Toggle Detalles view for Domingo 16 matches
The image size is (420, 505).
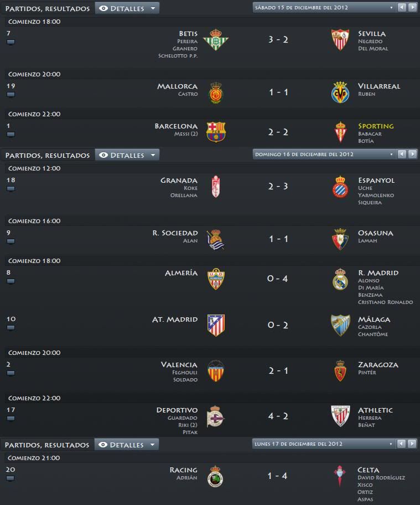click(x=127, y=155)
